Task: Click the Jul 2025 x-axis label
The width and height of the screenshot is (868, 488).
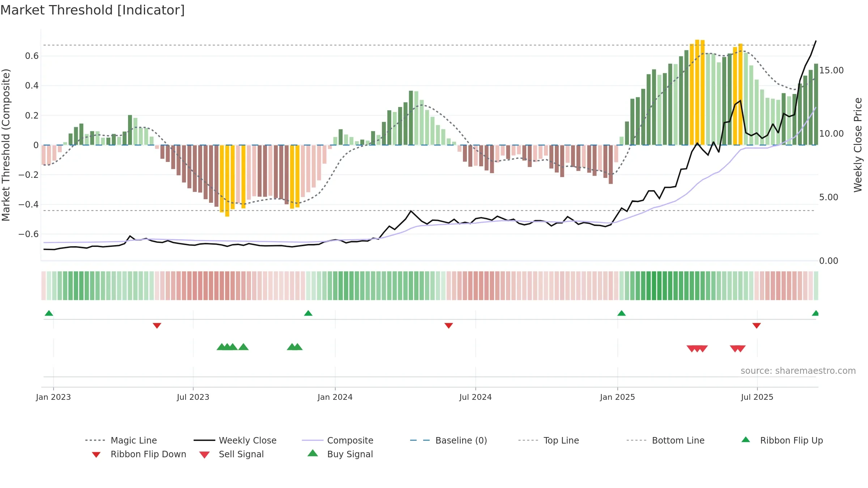Action: (757, 397)
